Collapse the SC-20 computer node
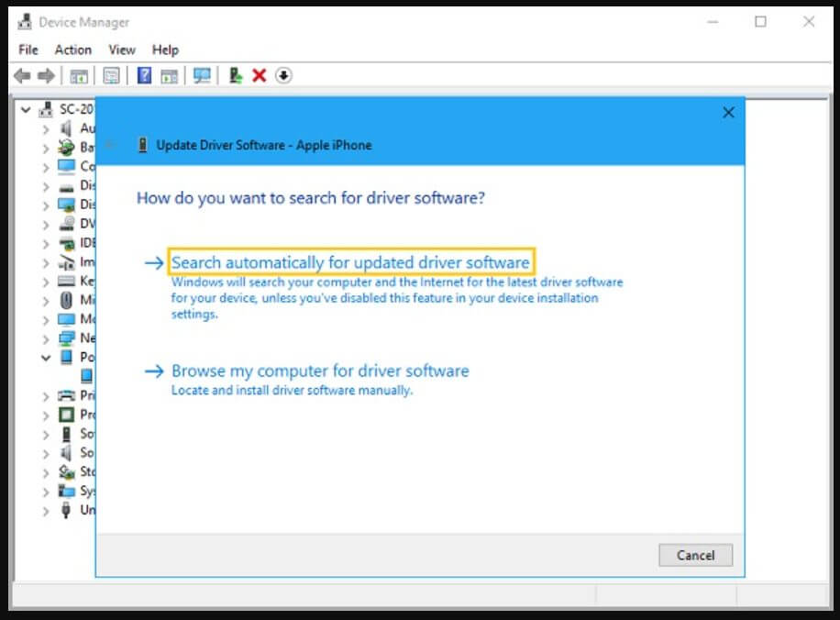840x620 pixels. coord(26,108)
